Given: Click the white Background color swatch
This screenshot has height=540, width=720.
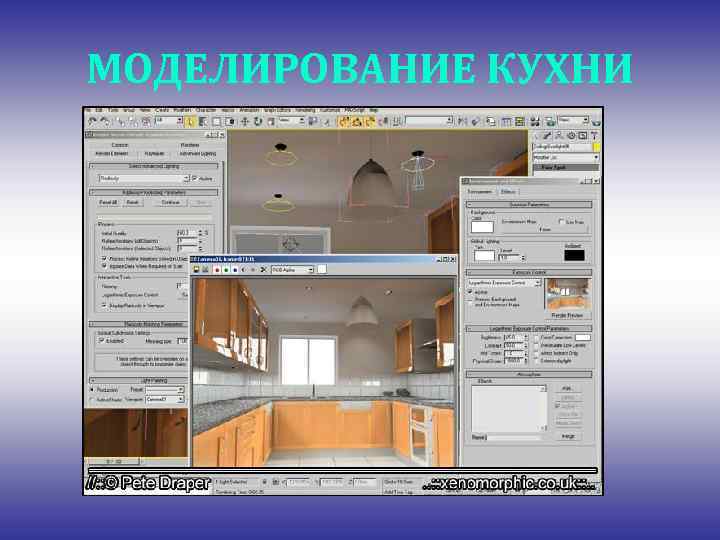Looking at the screenshot, I should (x=482, y=227).
